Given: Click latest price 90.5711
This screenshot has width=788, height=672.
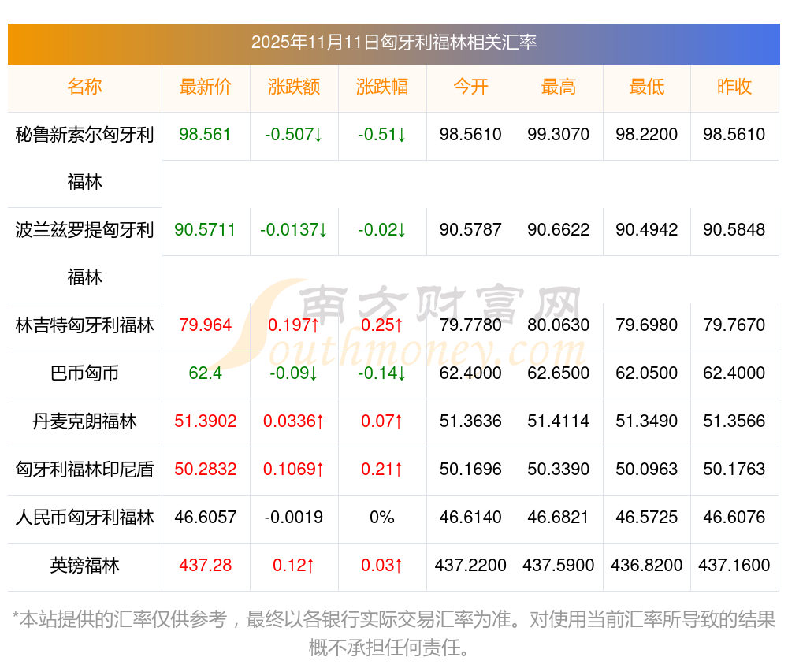Looking at the screenshot, I should coord(205,230).
